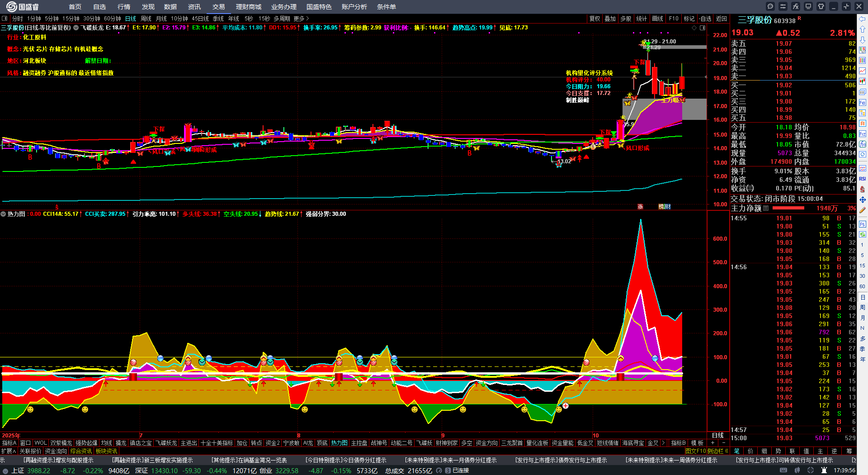Screen dimensions: 868x475
Task: Click the 返回 back button
Action: pos(722,19)
